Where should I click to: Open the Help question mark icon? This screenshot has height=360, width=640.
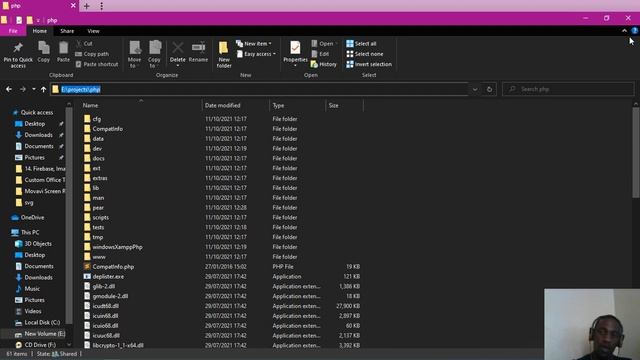(634, 31)
